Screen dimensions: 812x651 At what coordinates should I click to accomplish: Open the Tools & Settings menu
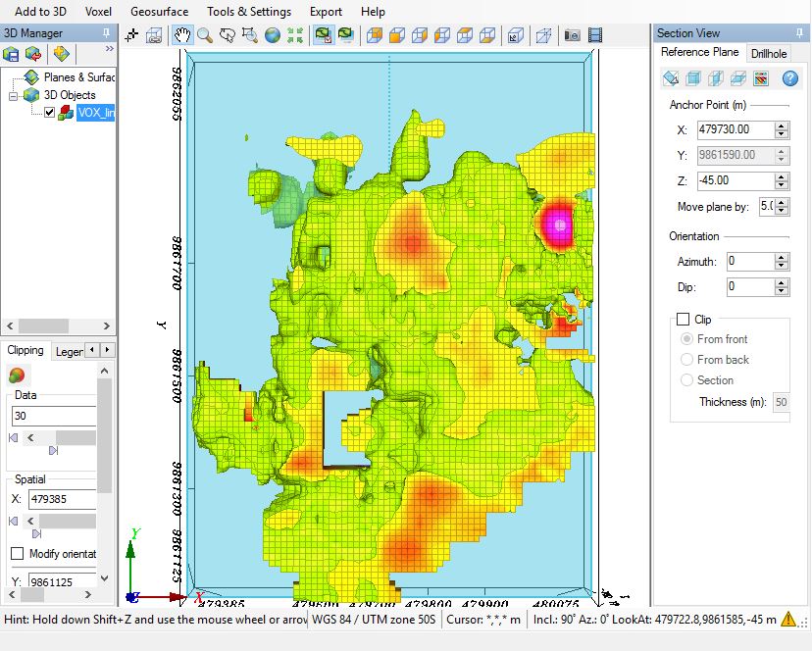click(248, 12)
